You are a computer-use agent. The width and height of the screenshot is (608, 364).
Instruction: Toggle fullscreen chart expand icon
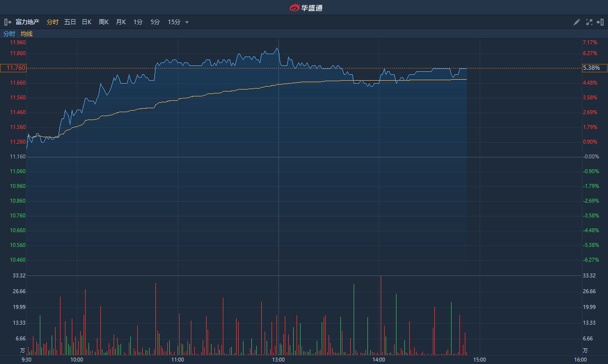coord(589,22)
